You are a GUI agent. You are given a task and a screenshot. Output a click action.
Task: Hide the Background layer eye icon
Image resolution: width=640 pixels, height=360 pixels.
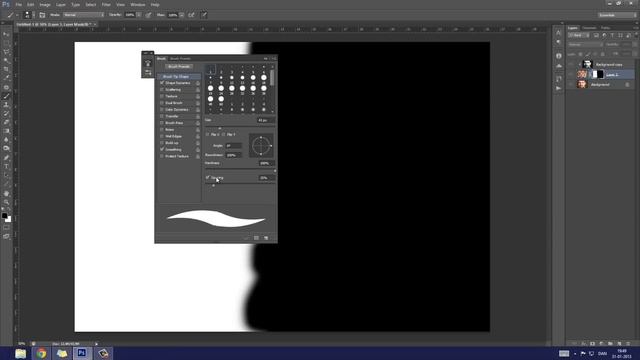pyautogui.click(x=571, y=84)
